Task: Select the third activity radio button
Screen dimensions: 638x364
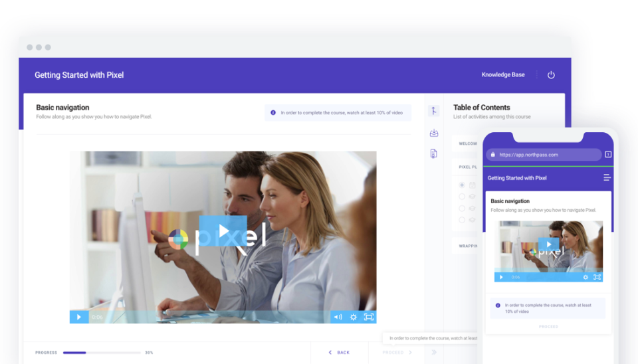Action: [x=462, y=208]
